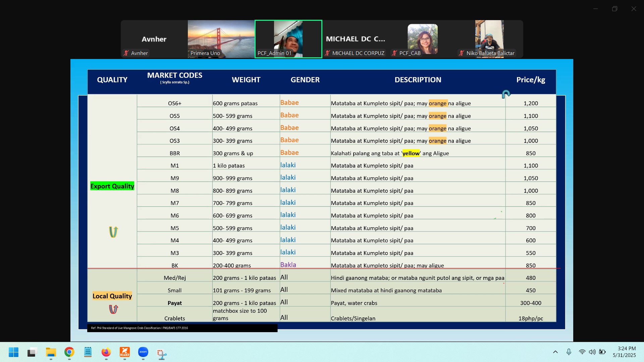Open the Windows Start menu
The image size is (644, 362).
point(14,352)
